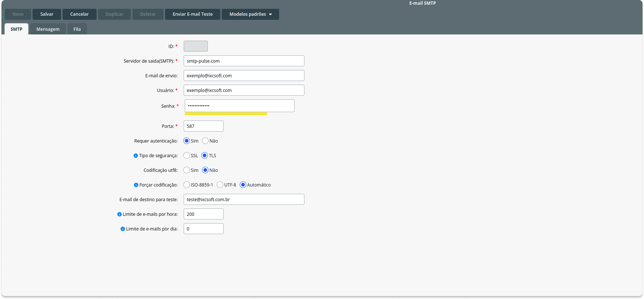Select Sim for Codificação utf8
The height and width of the screenshot is (299, 644).
187,170
